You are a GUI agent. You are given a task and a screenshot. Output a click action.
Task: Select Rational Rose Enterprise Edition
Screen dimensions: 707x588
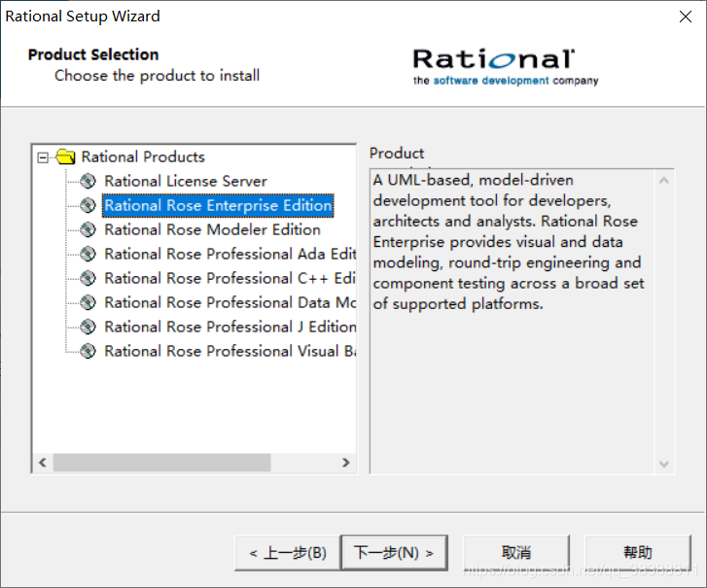(218, 205)
